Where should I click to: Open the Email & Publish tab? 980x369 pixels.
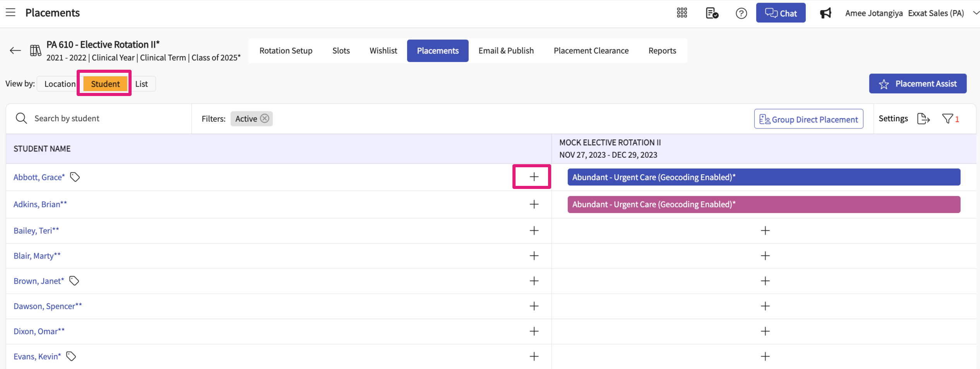(x=506, y=51)
